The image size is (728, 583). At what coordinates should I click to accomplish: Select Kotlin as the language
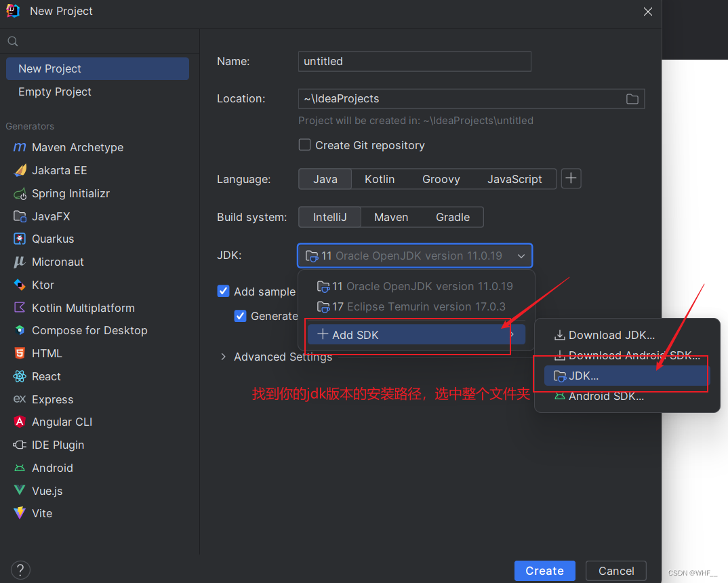[x=380, y=179]
